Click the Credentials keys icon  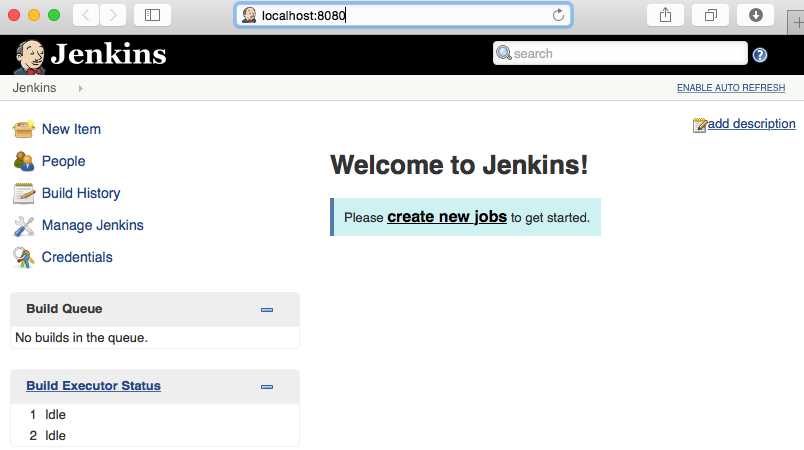pos(24,257)
